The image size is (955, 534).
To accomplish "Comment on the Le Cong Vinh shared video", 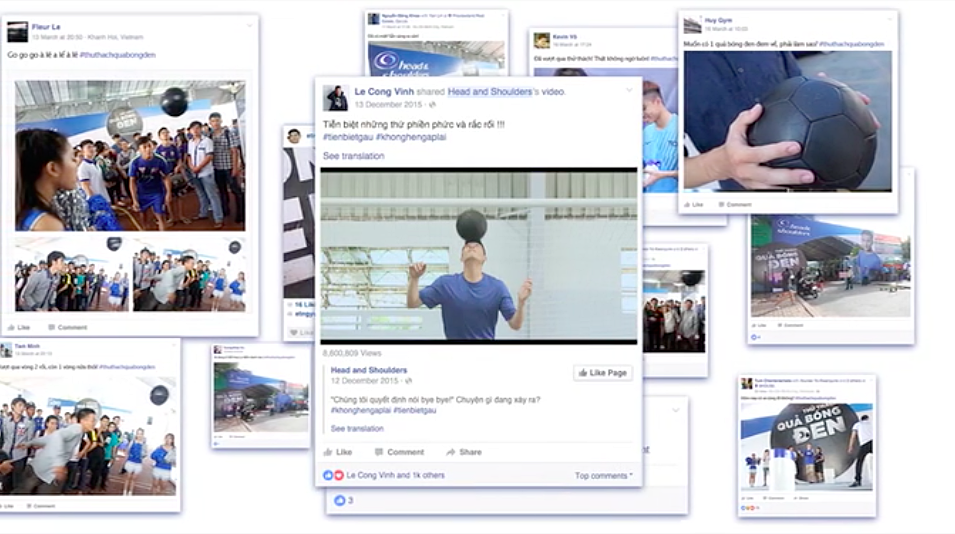I will [x=400, y=452].
